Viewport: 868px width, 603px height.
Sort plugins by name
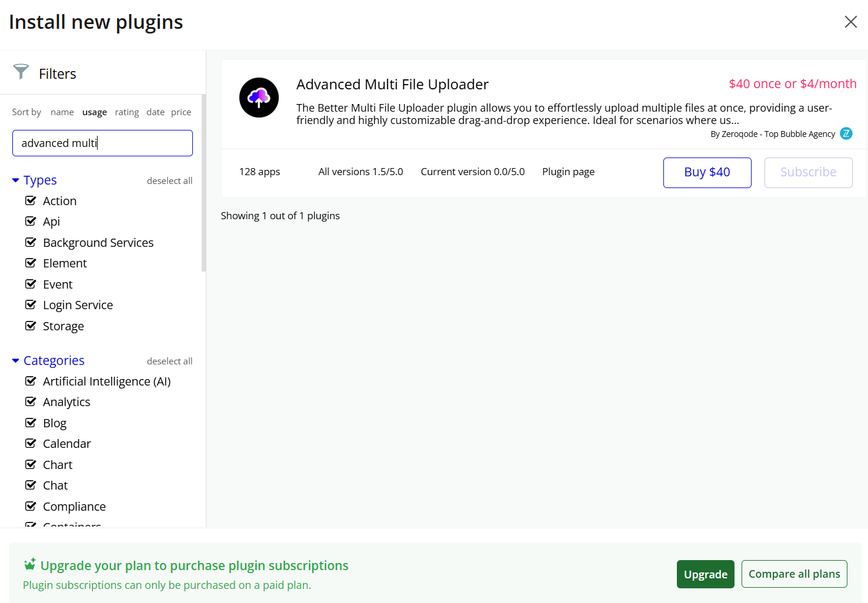point(62,112)
